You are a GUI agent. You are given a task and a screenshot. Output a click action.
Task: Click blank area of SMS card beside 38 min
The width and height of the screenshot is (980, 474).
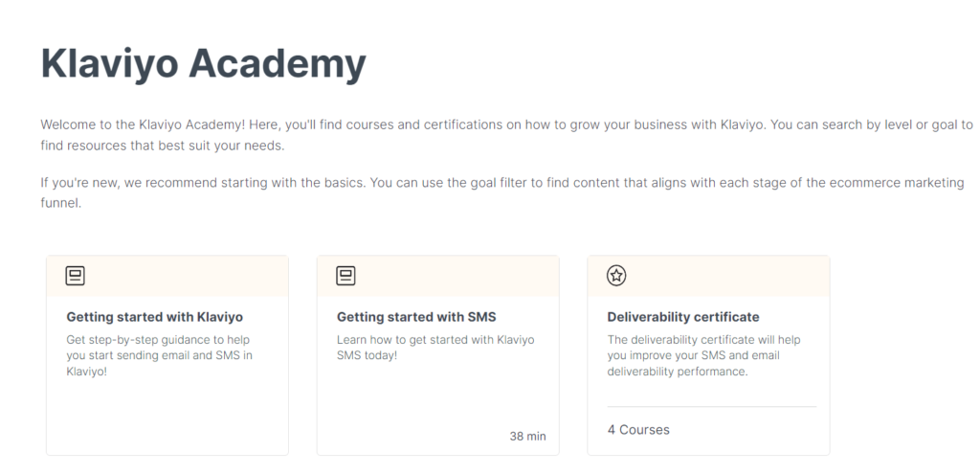[412, 436]
